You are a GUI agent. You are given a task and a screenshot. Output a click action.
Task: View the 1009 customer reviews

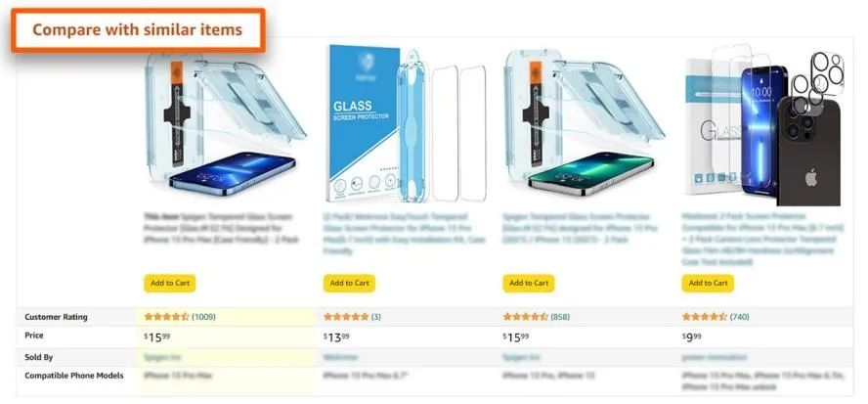(x=203, y=317)
